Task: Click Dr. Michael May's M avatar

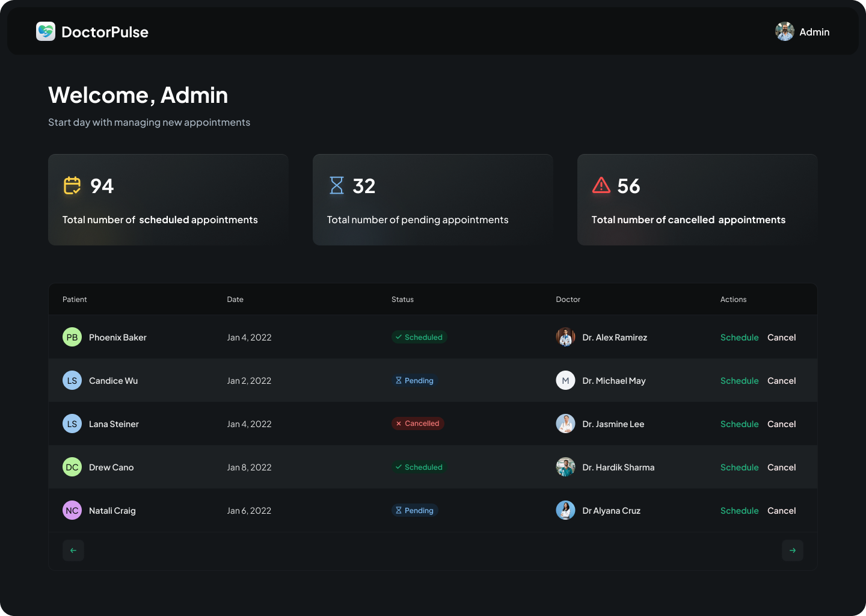Action: point(565,381)
